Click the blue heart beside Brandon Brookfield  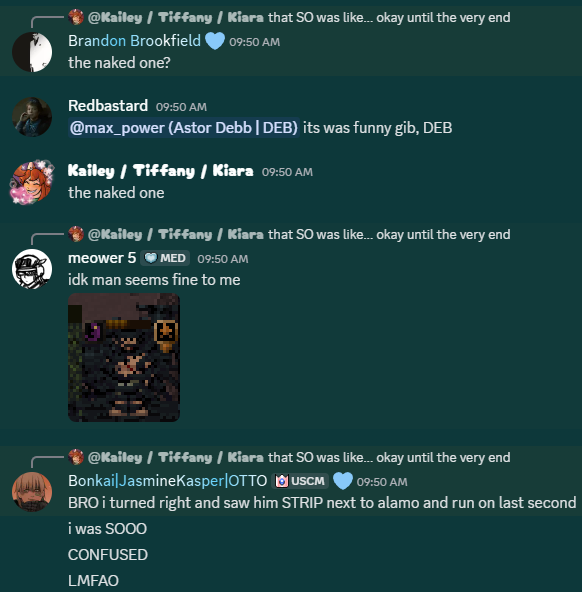[215, 41]
